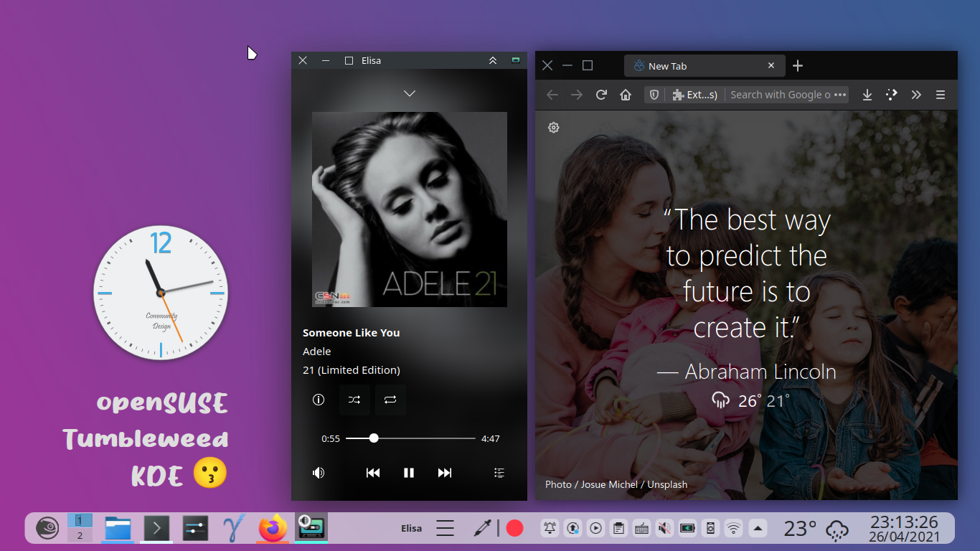The height and width of the screenshot is (551, 980).
Task: Open the Wi-Fi network tray icon
Action: [733, 529]
